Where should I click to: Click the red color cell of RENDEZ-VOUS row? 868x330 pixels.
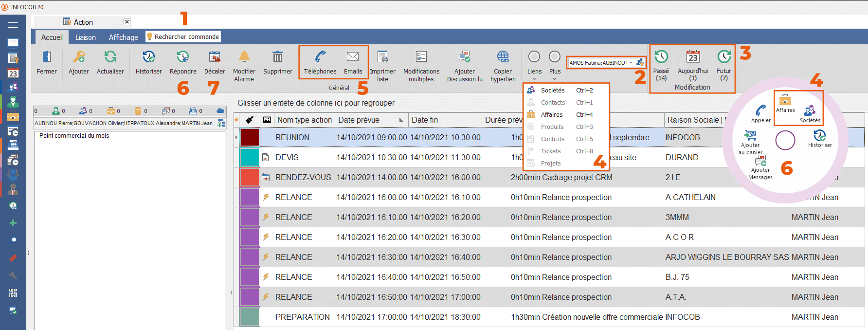250,177
